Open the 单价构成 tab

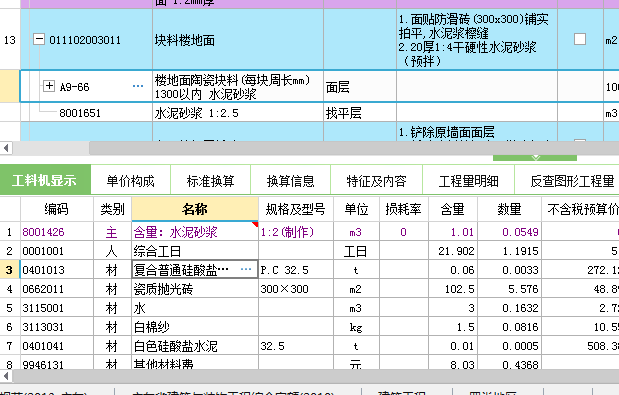point(131,181)
